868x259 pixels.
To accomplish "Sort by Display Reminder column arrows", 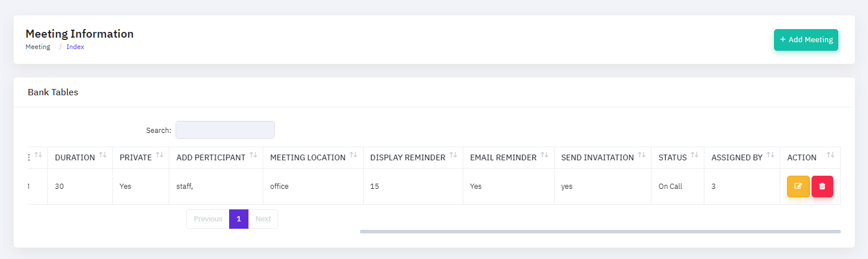I will [x=454, y=155].
